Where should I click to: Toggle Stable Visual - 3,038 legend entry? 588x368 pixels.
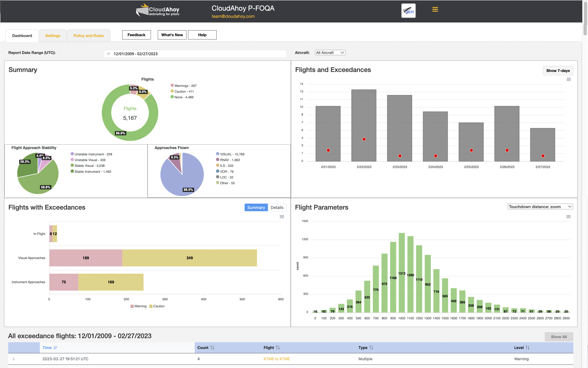(87, 166)
